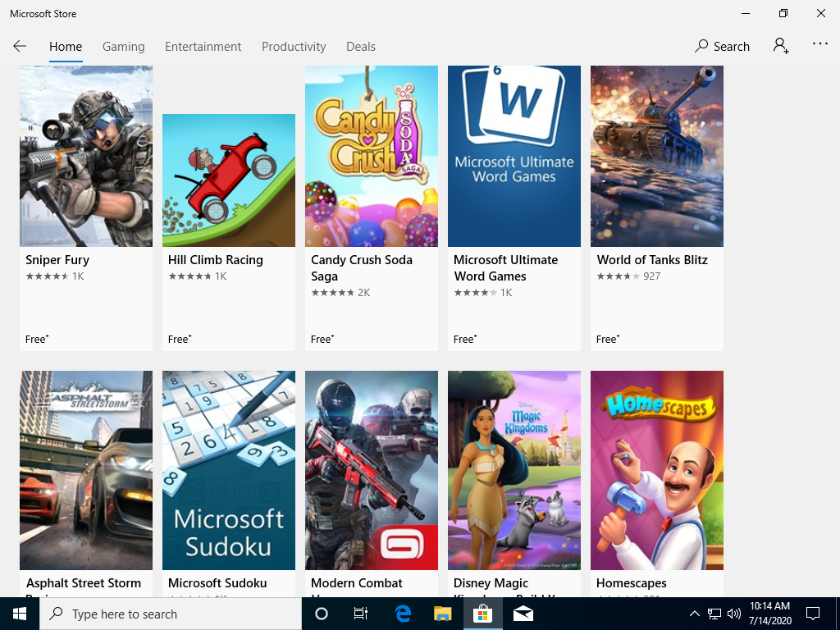Open the volume speaker icon
The image size is (840, 630).
734,614
